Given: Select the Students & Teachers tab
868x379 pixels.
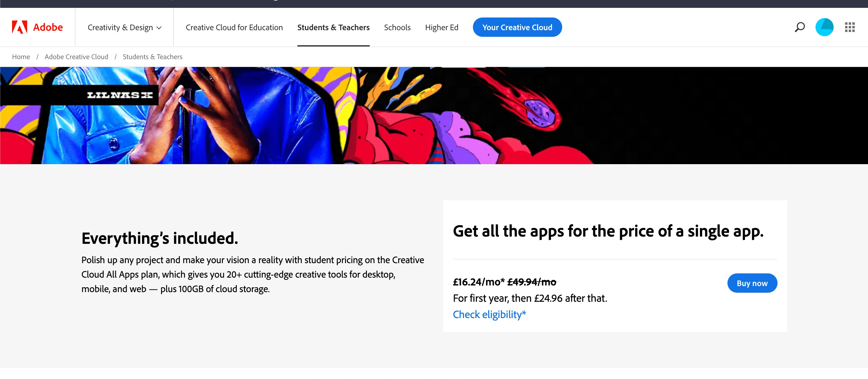Looking at the screenshot, I should coord(333,27).
